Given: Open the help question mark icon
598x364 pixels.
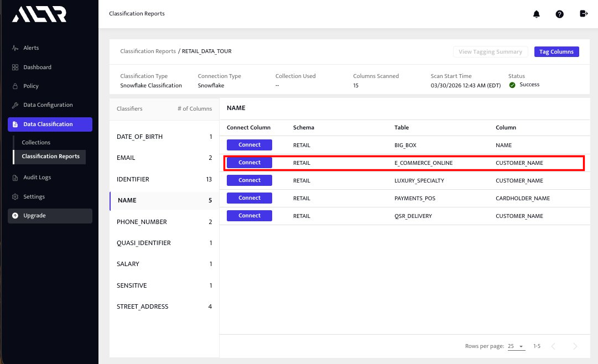Looking at the screenshot, I should click(x=559, y=14).
